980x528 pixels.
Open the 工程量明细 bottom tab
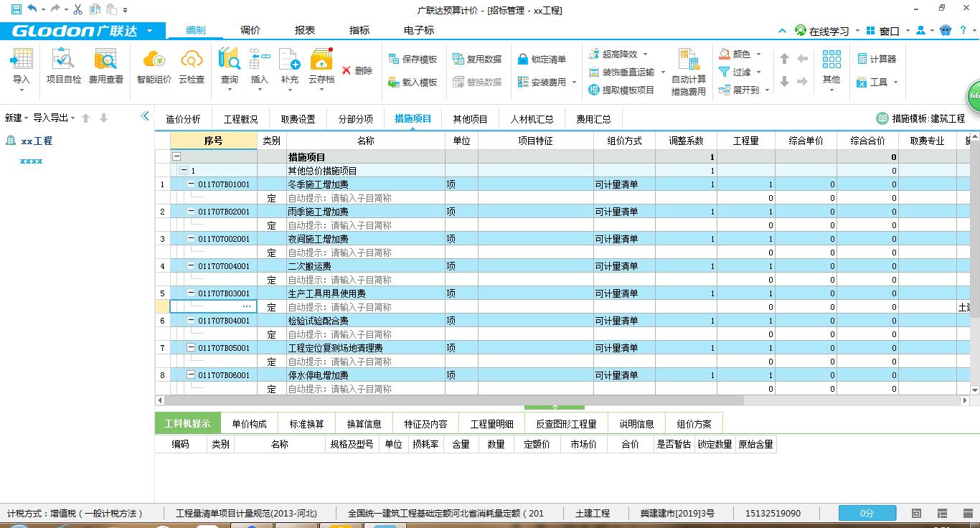(x=492, y=424)
